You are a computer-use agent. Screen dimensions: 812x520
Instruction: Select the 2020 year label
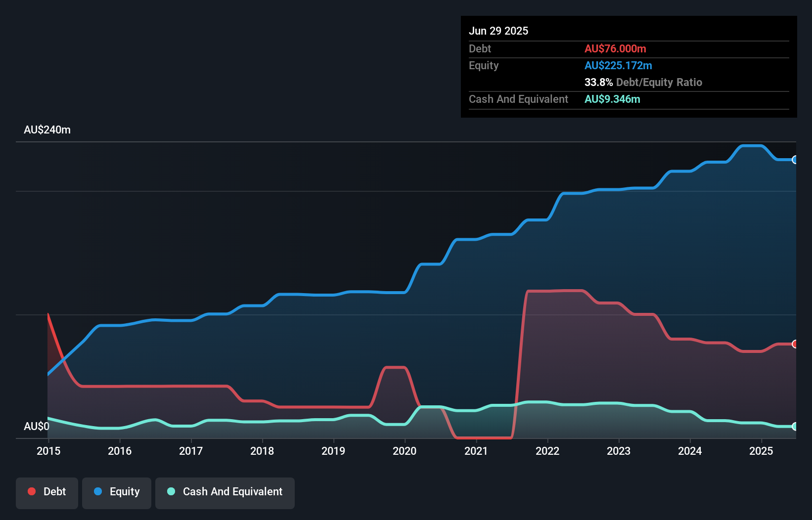point(405,451)
